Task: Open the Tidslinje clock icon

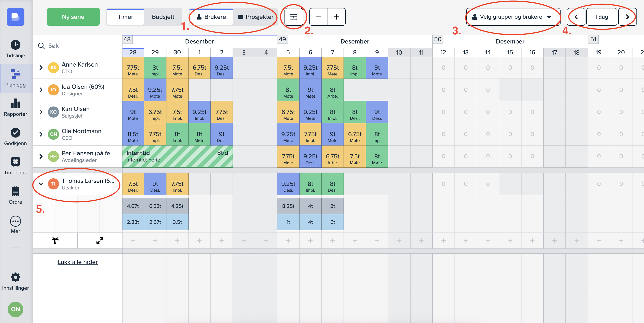Action: click(16, 45)
